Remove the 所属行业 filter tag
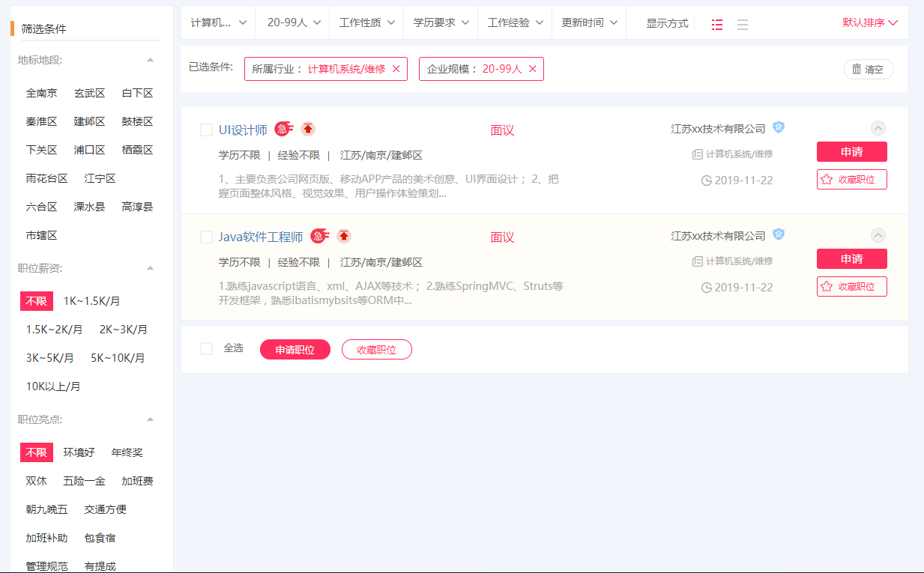 396,69
